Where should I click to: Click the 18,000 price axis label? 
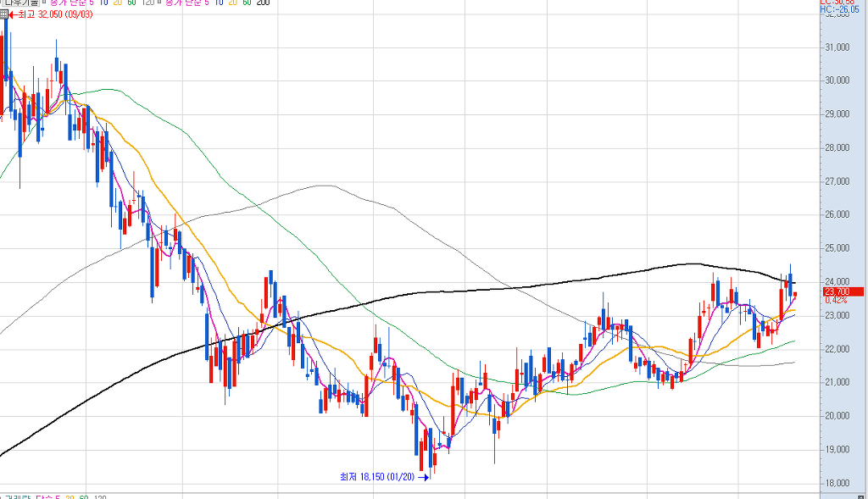837,483
